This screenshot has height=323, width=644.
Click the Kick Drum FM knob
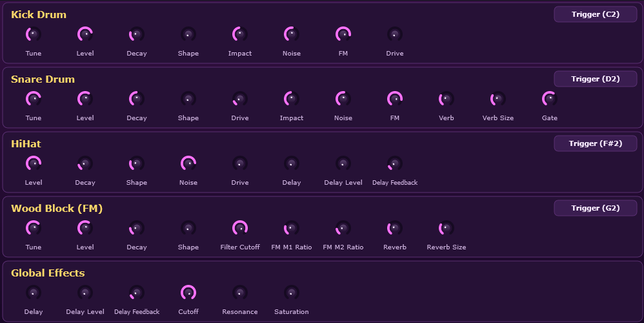click(x=343, y=34)
